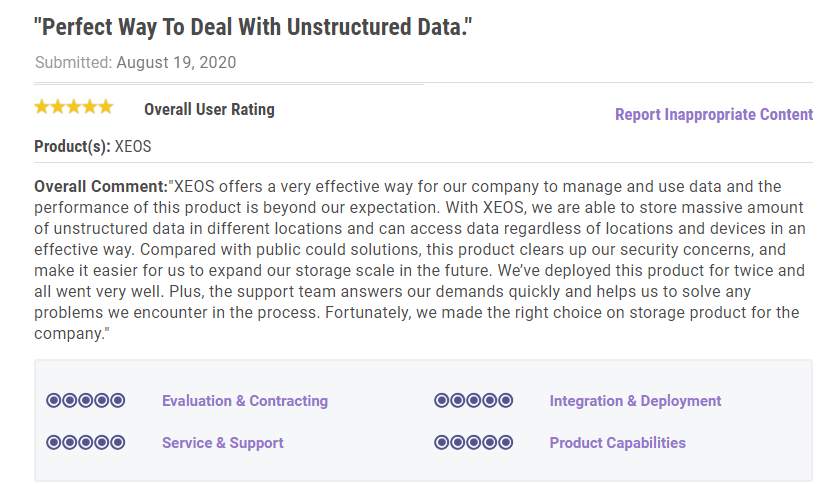Click the review title about Unstructured Data
Screen dimensions: 819x484
[253, 27]
